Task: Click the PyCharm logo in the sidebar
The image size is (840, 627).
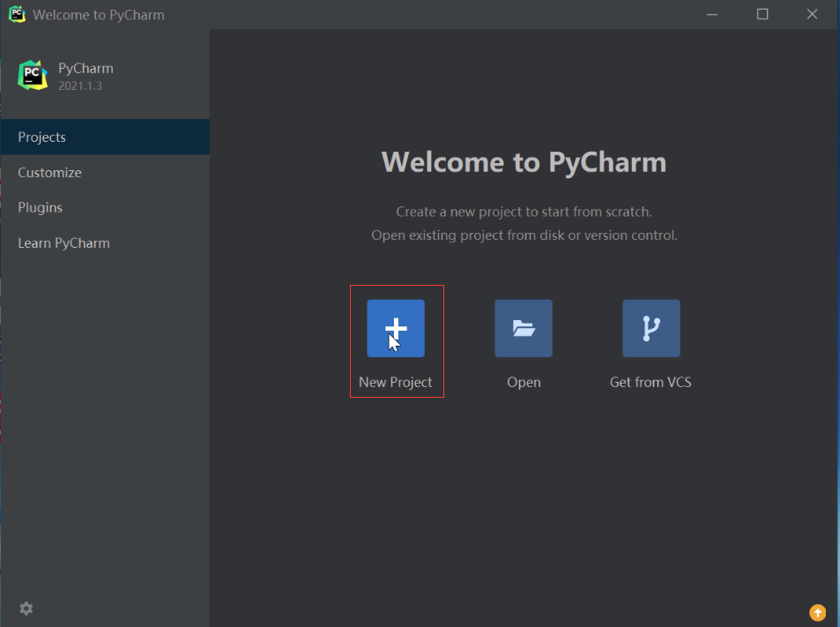Action: click(x=33, y=76)
